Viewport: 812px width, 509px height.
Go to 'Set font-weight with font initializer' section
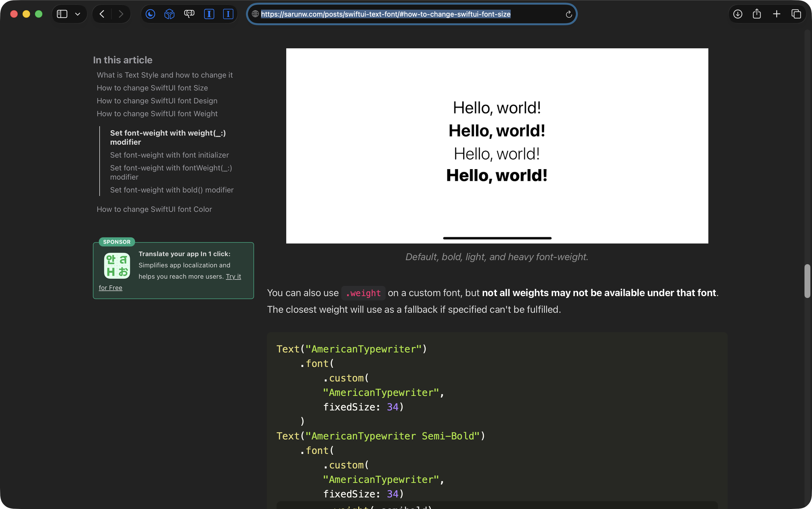click(169, 155)
